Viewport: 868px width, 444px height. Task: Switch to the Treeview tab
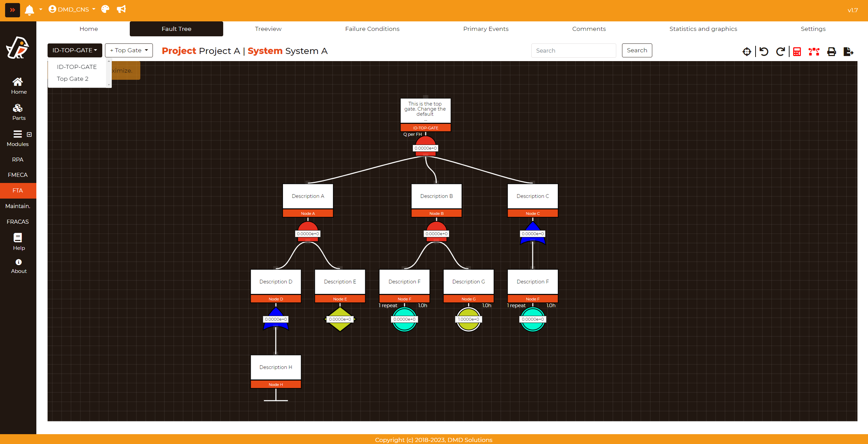[x=268, y=29]
